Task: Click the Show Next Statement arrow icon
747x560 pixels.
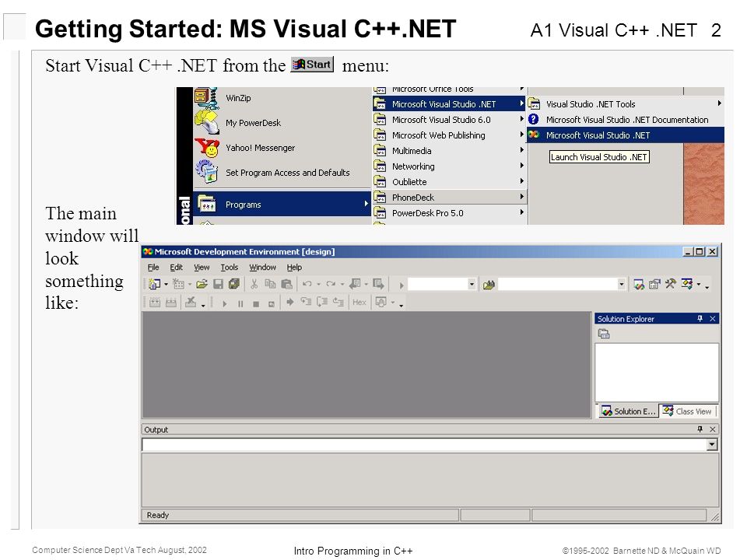Action: (x=289, y=302)
